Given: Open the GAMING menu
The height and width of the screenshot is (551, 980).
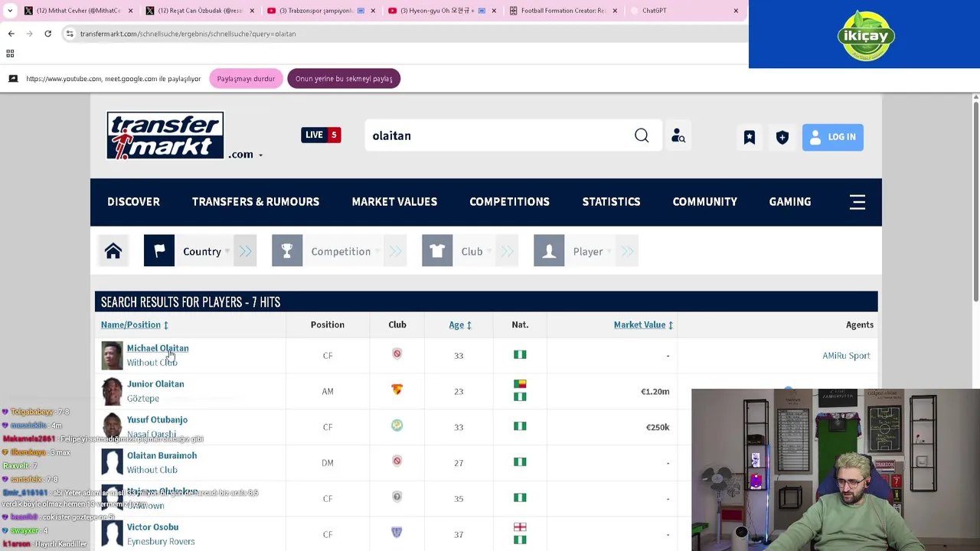Looking at the screenshot, I should (x=789, y=202).
